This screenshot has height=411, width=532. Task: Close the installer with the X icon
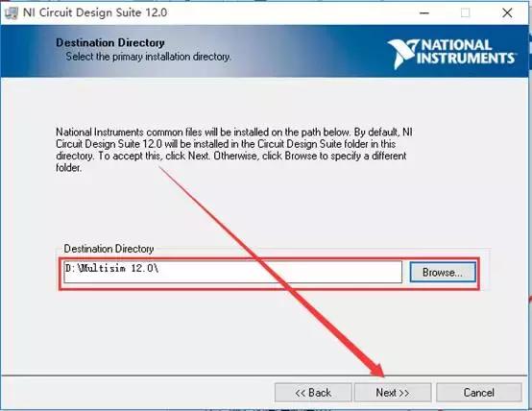(x=507, y=12)
